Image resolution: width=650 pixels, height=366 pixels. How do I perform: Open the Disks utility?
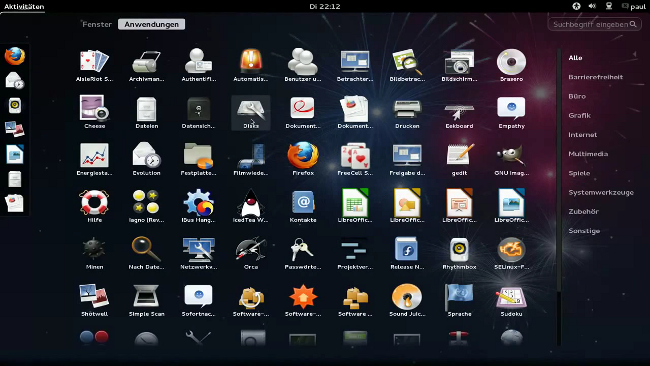click(x=251, y=112)
